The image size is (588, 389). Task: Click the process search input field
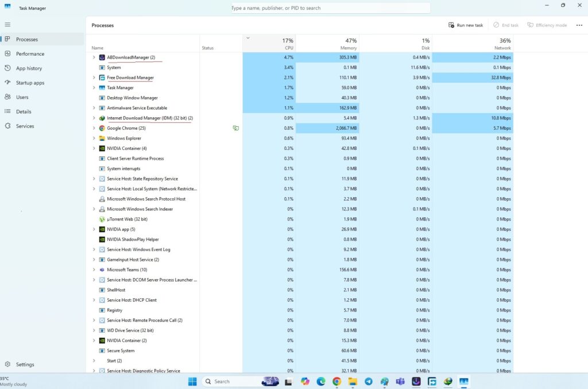coord(330,8)
